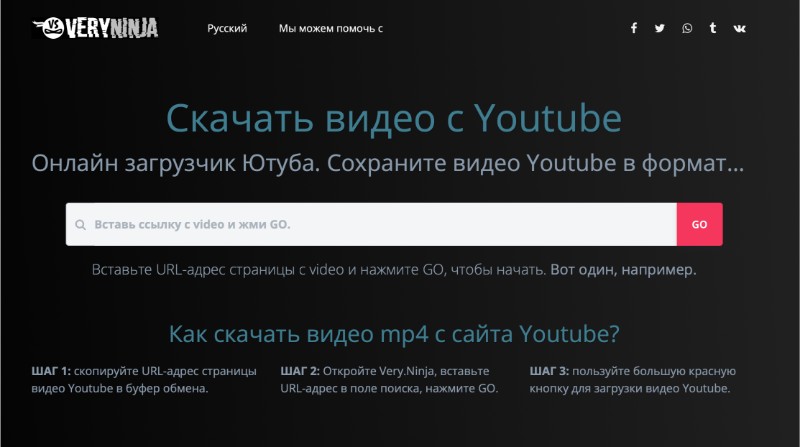The image size is (800, 447).
Task: Share on Tumblr icon
Action: click(713, 28)
